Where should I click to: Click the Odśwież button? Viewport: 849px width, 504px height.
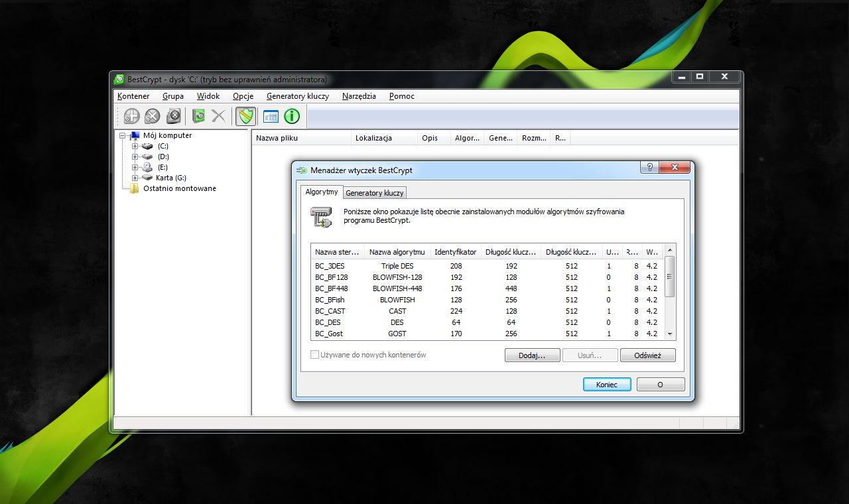[x=648, y=355]
